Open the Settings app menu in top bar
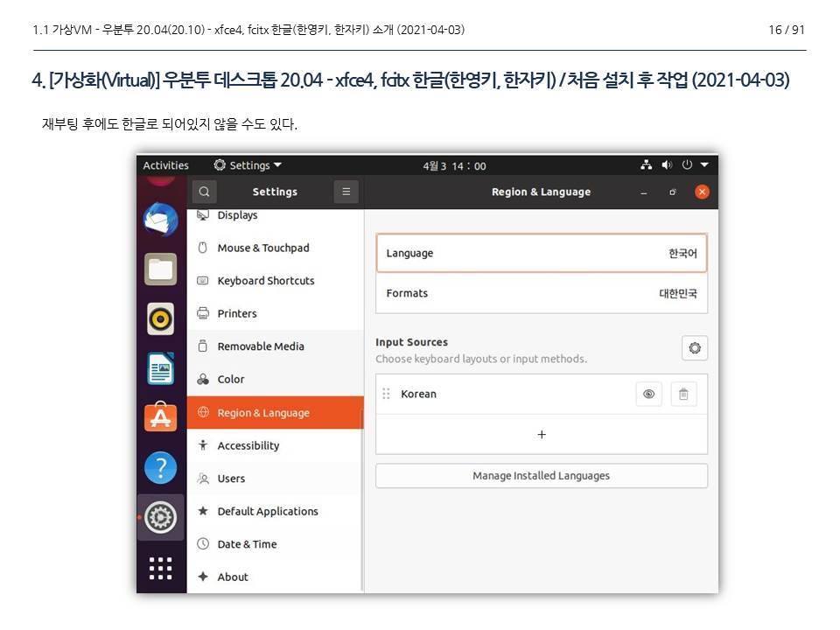The height and width of the screenshot is (630, 840). (x=248, y=165)
